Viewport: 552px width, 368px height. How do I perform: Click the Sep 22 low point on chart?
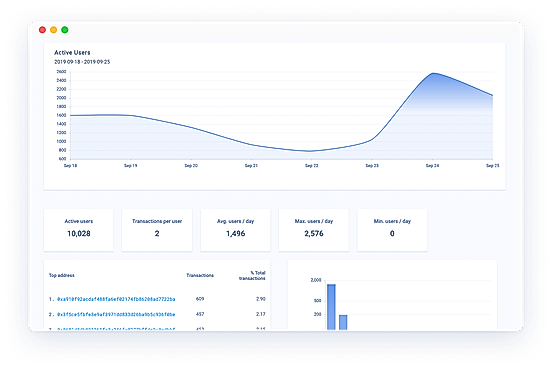[x=310, y=151]
